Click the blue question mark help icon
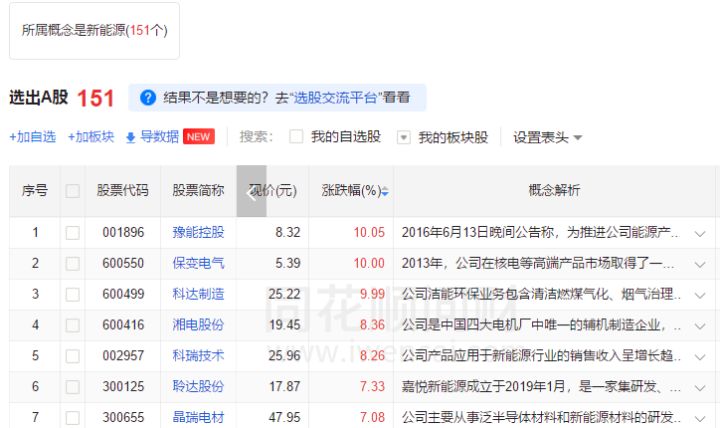The width and height of the screenshot is (720, 428). pos(148,98)
